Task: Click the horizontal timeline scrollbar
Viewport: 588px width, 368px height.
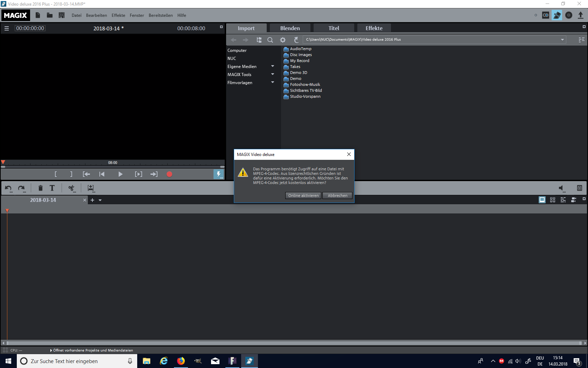Action: tap(294, 343)
